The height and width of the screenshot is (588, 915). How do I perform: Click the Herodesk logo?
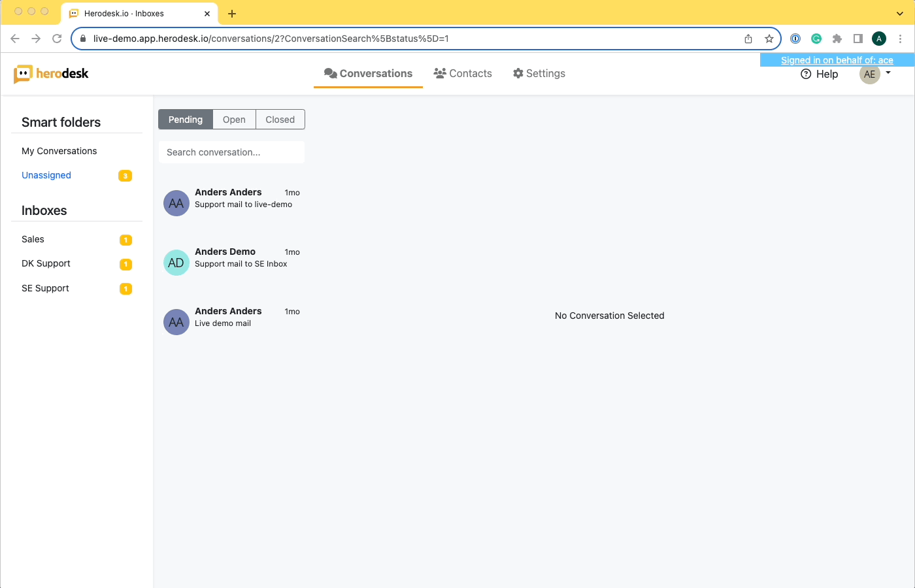[x=51, y=74]
